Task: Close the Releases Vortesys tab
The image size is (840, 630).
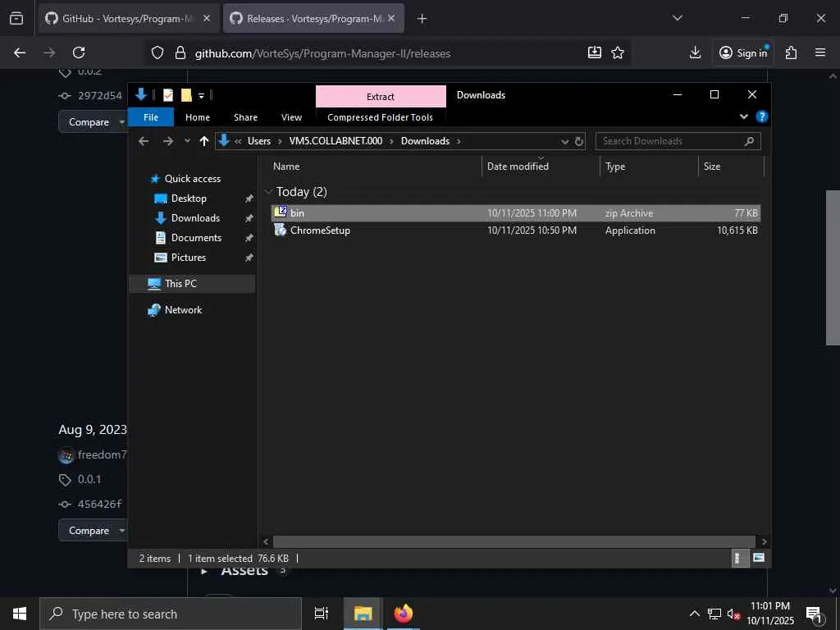Action: 391,18
